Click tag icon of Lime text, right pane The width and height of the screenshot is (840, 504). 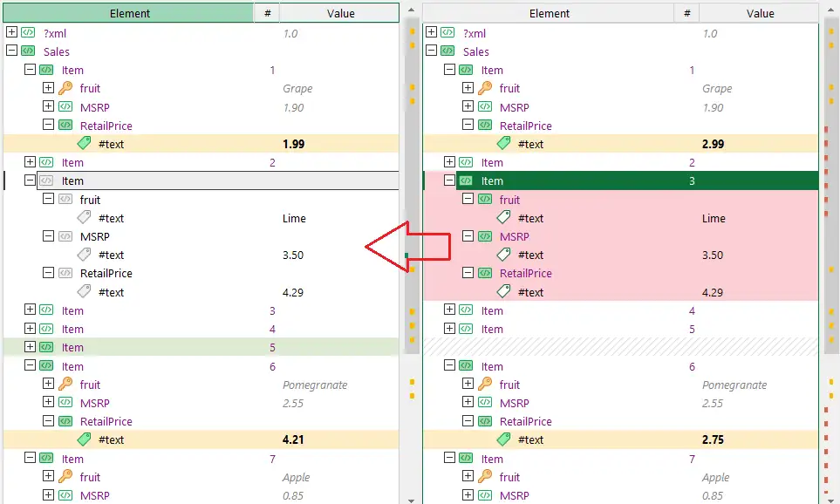click(x=503, y=217)
